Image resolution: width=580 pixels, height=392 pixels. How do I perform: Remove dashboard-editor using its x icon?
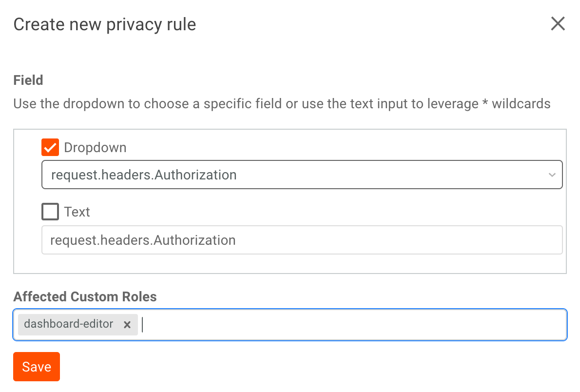(x=127, y=324)
